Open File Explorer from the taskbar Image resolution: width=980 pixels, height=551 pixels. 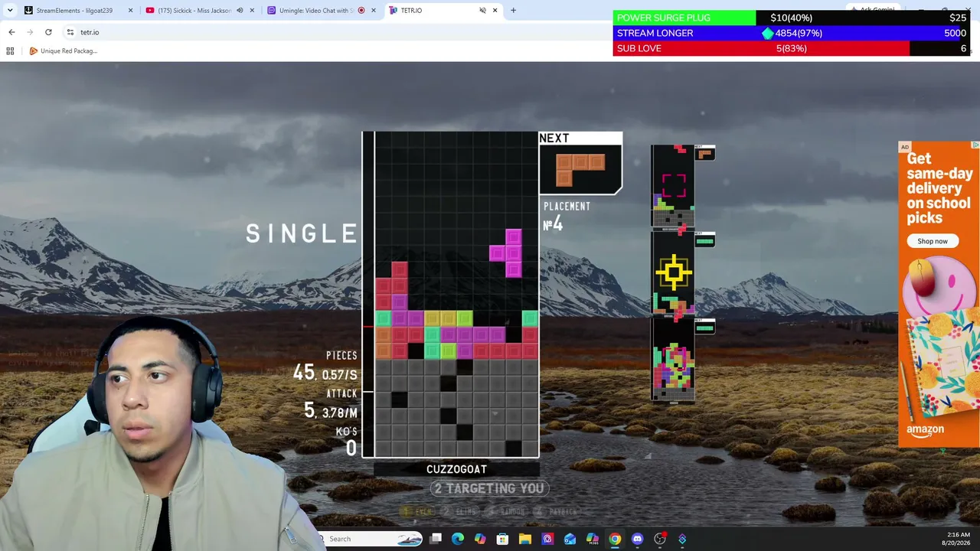coord(525,539)
